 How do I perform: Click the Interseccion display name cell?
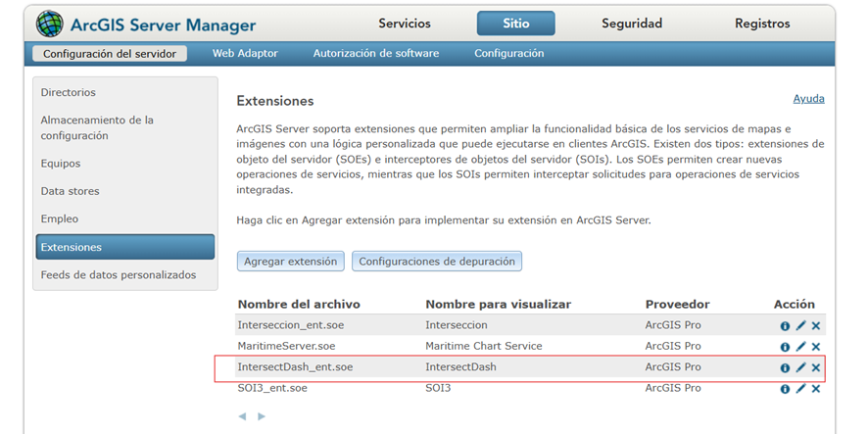point(457,325)
